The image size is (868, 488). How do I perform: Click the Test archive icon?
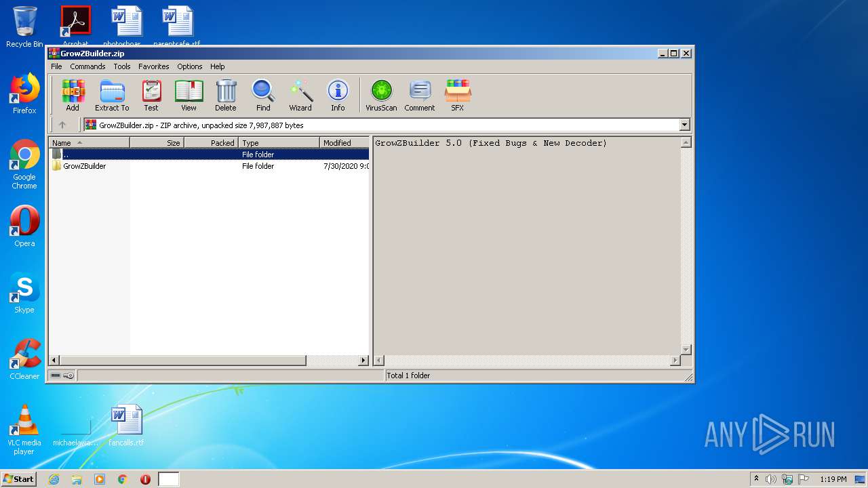tap(151, 95)
